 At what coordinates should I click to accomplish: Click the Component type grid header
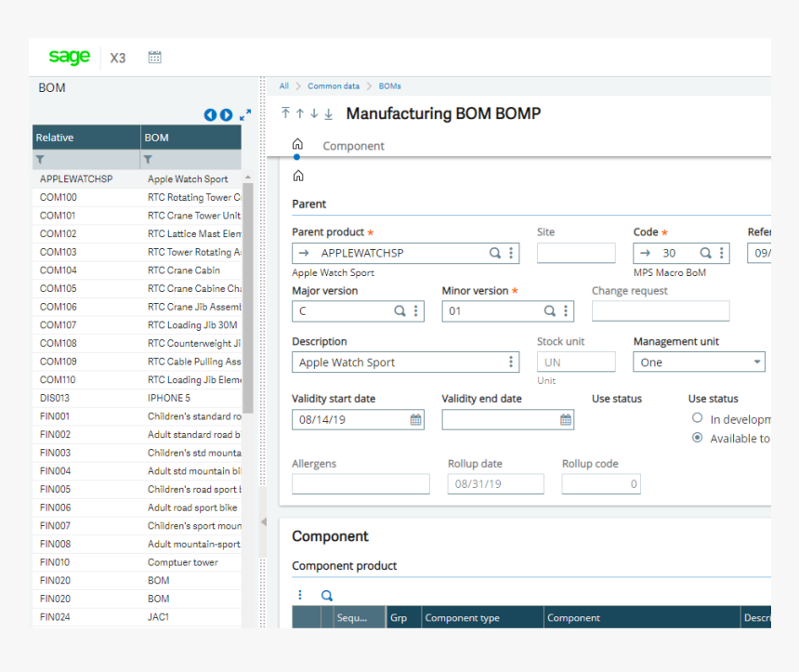[x=482, y=617]
